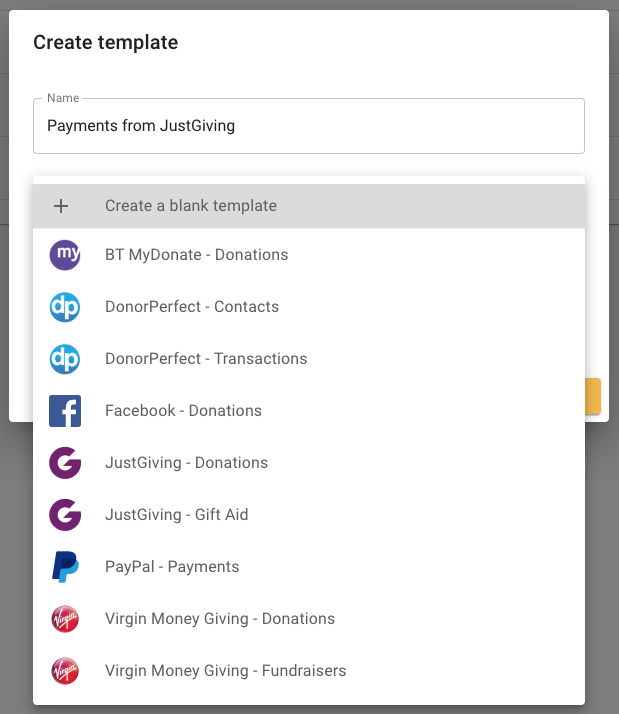This screenshot has height=714, width=619.
Task: Click the JustGiving Donations logo icon
Action: 65,463
